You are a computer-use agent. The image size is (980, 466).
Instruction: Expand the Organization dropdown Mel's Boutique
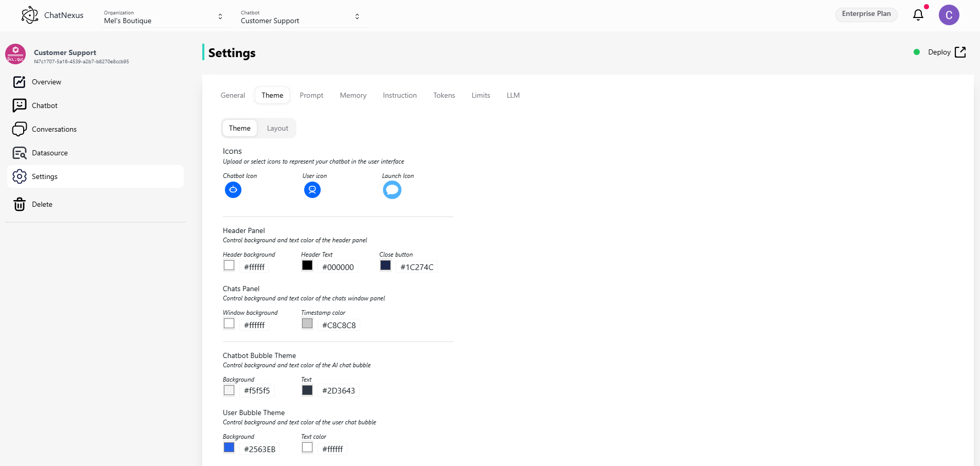click(164, 17)
